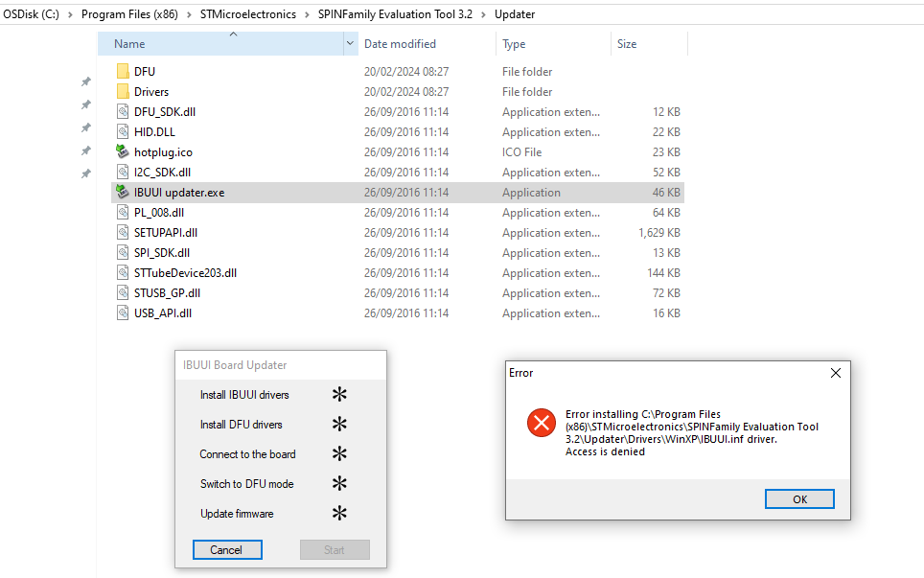Viewport: 924px width, 578px height.
Task: Click the asterisk beside Install IBUUI drivers
Action: (x=339, y=394)
